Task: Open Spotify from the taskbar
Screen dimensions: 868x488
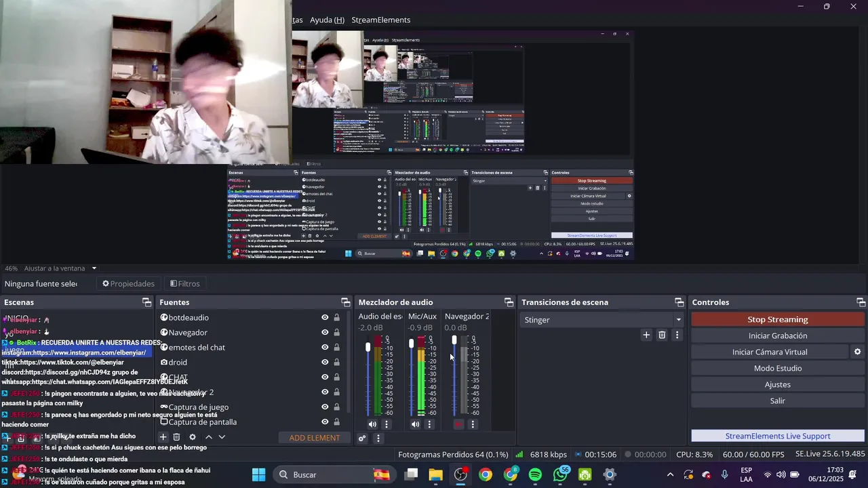Action: (x=535, y=474)
